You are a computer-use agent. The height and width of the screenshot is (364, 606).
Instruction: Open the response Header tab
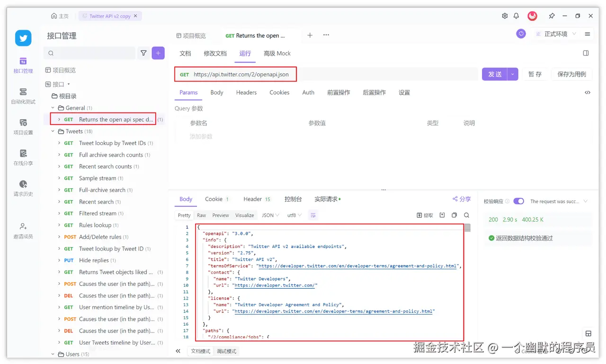click(x=257, y=199)
